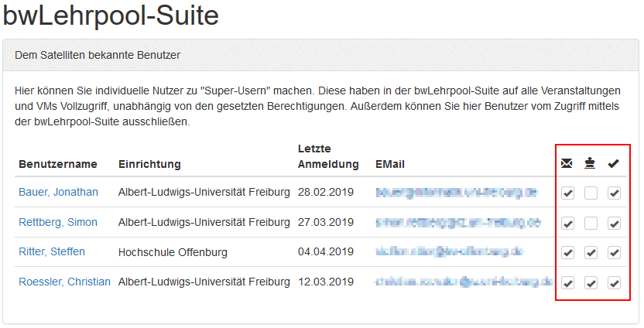Click the envelope icon column header
Viewport: 644px width, 328px height.
[567, 163]
